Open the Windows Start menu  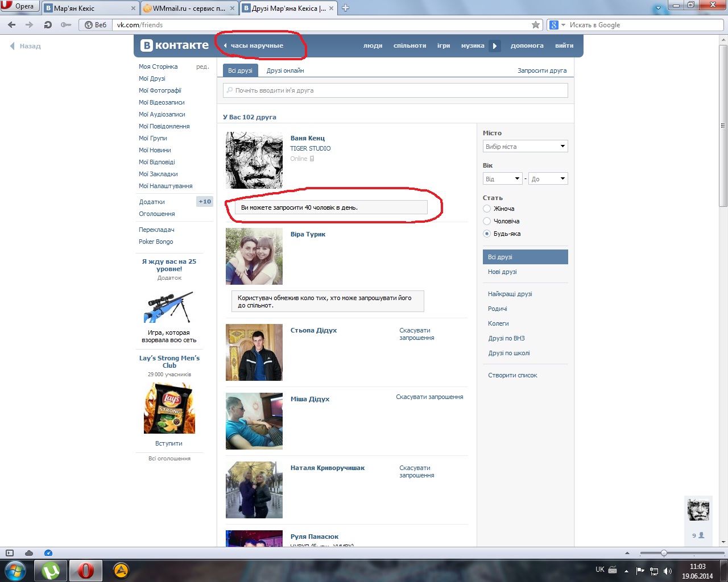[15, 570]
